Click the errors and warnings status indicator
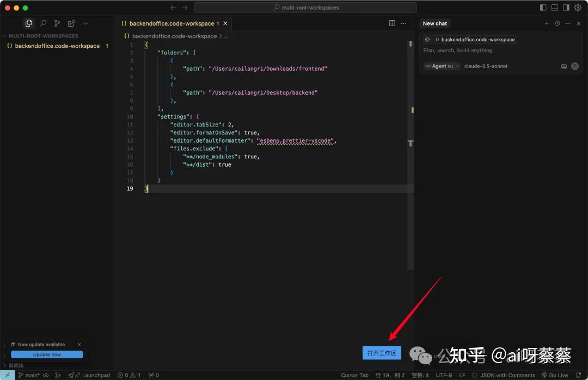Screen dimensions: 588x380 [x=129, y=375]
